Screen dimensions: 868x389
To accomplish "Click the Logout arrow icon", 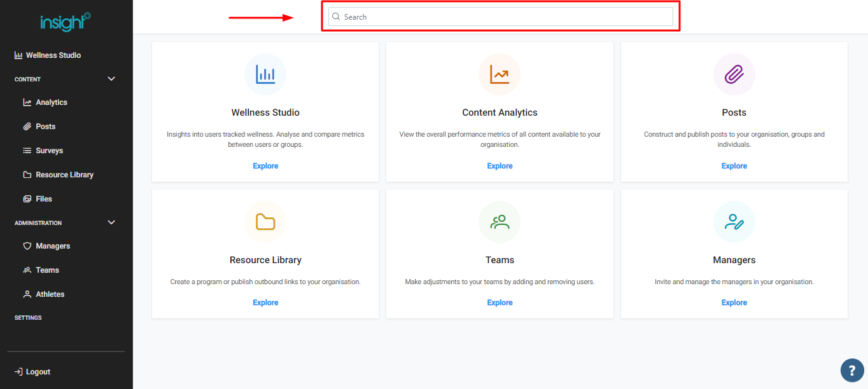I will pos(18,372).
